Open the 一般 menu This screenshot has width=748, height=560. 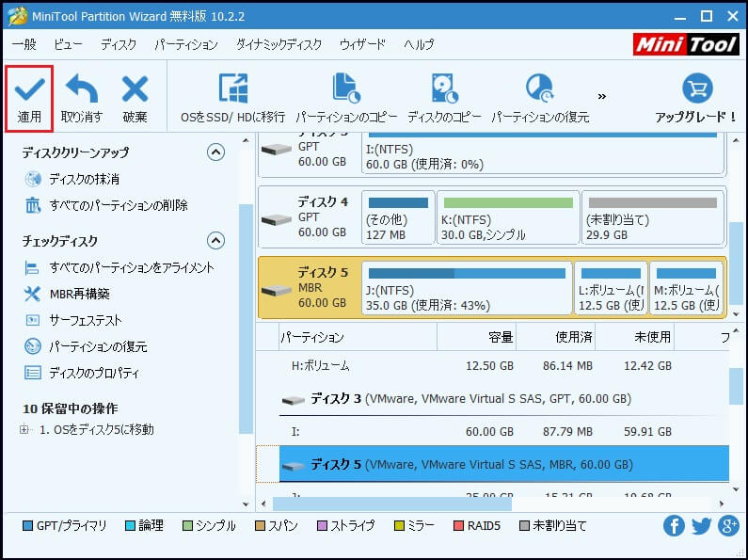24,44
